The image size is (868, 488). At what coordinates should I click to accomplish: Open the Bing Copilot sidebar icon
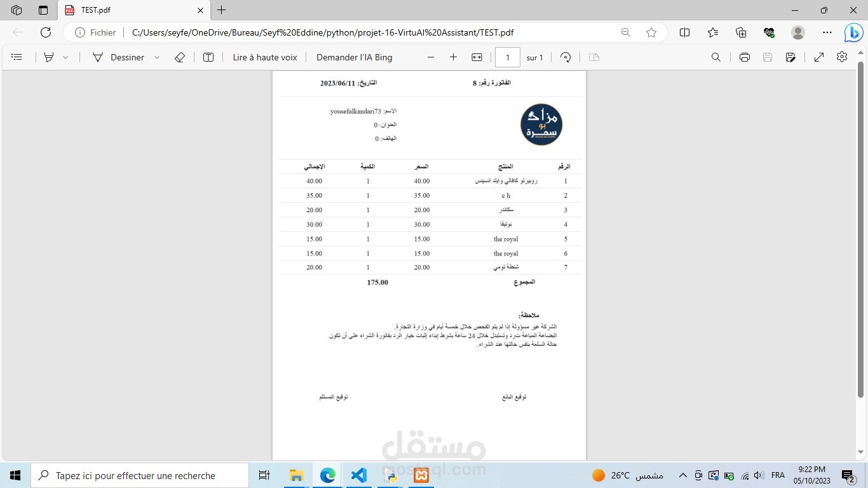click(853, 32)
